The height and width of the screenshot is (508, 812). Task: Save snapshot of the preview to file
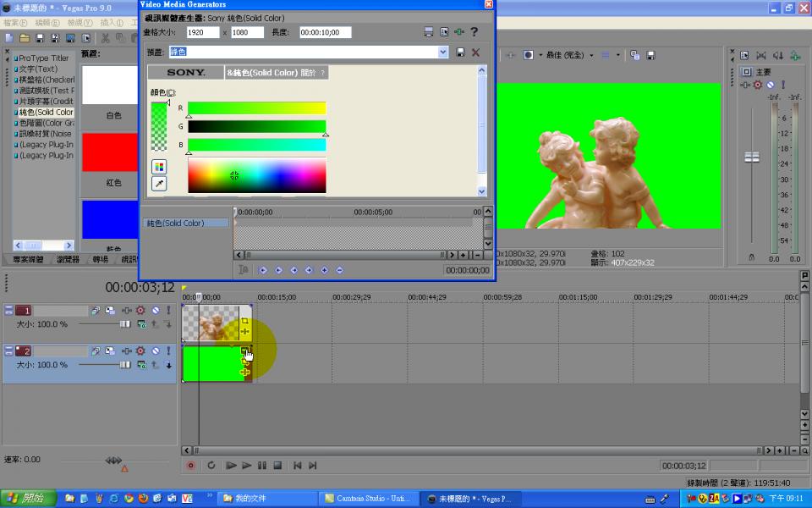650,55
